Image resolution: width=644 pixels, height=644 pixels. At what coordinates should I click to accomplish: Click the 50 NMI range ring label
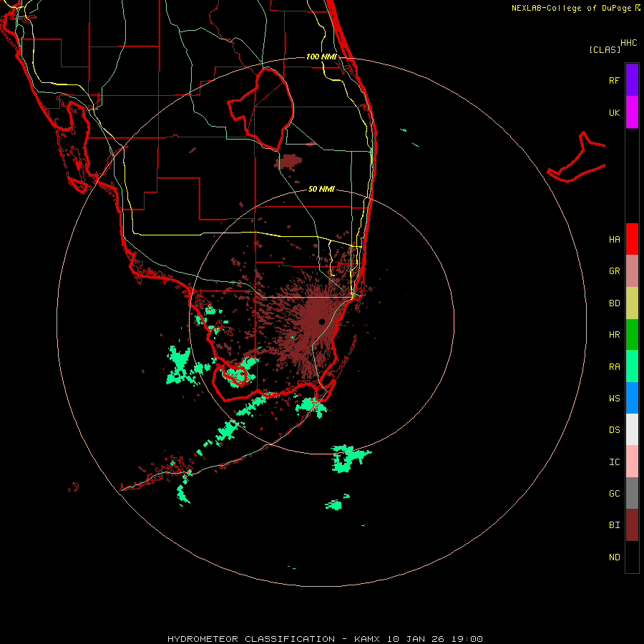point(321,189)
